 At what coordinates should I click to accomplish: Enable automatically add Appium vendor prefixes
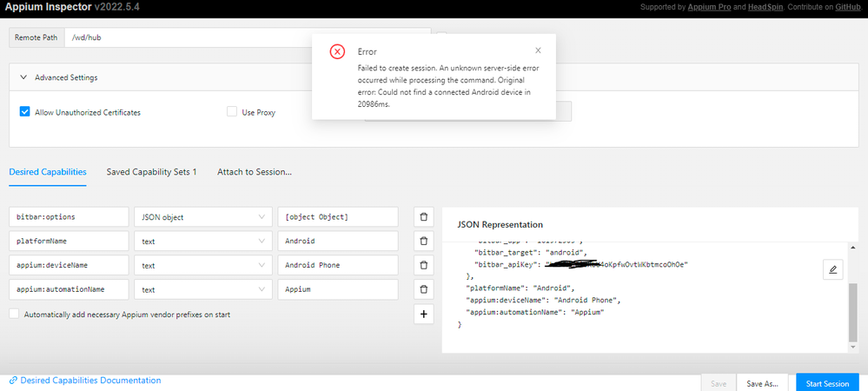[14, 315]
